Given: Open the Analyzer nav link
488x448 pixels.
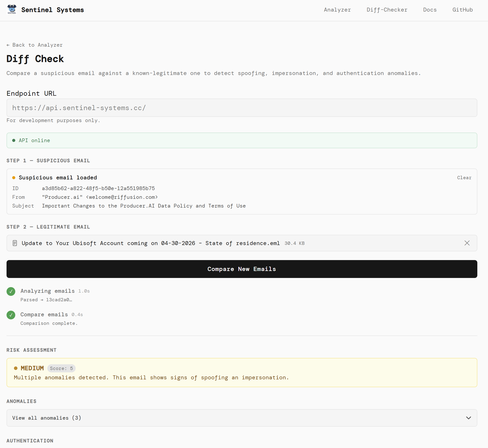Looking at the screenshot, I should click(x=337, y=10).
